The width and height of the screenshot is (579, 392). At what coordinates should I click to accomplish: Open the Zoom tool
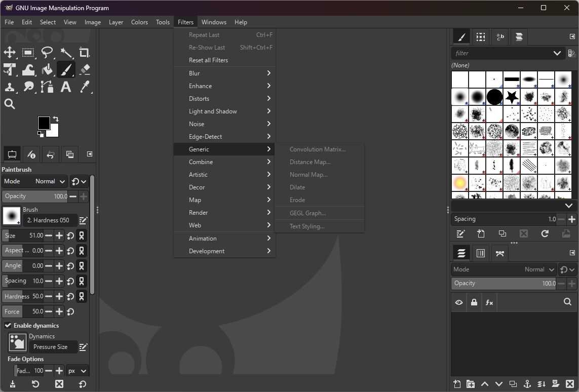click(x=10, y=104)
